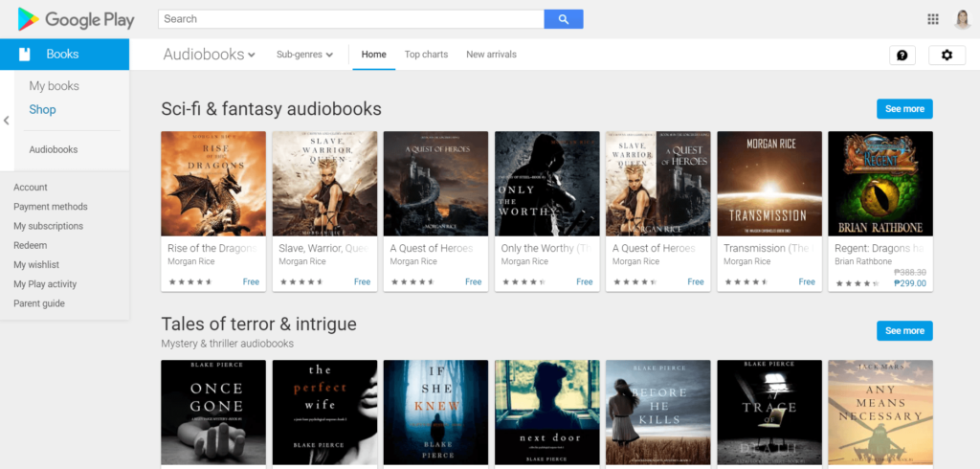Image resolution: width=980 pixels, height=469 pixels.
Task: Click Free price on Rise of the Dragons
Action: (252, 282)
